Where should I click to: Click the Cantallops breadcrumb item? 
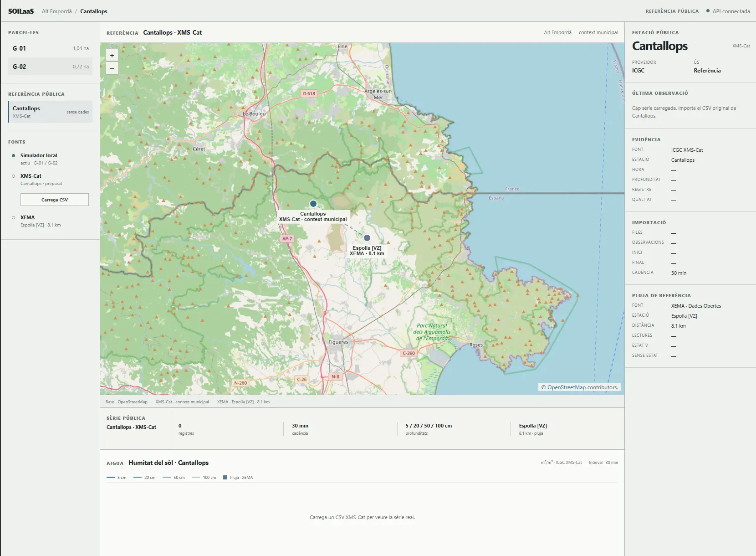[x=94, y=11]
